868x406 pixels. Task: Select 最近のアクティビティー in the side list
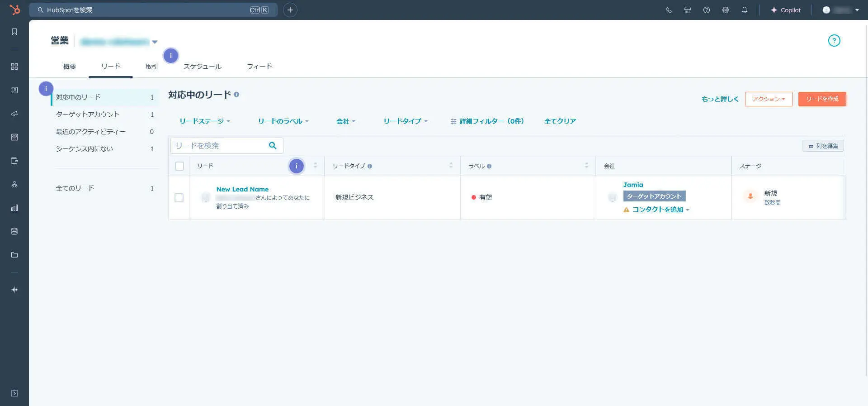(105, 132)
